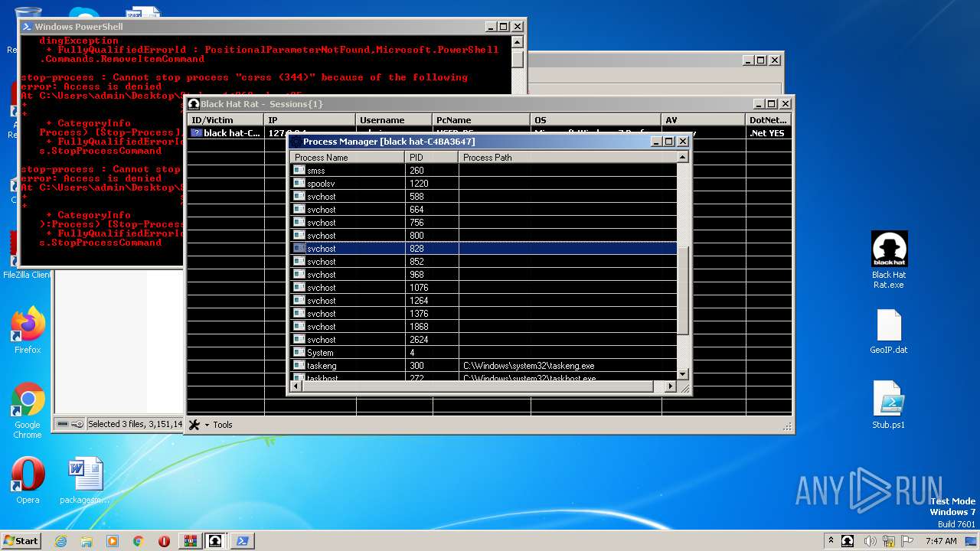
Task: Select svchost process with PID 2624
Action: coord(484,340)
